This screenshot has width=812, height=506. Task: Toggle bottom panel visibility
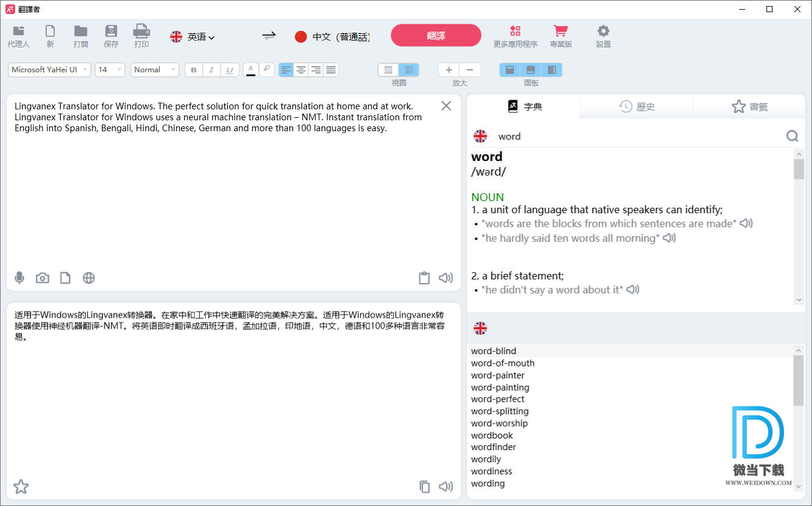pyautogui.click(x=531, y=70)
